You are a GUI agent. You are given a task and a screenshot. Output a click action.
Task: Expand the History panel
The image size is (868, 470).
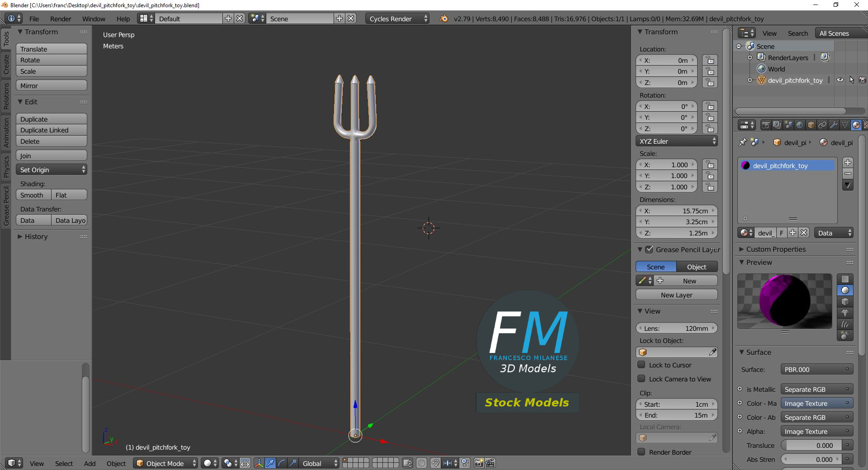[36, 236]
